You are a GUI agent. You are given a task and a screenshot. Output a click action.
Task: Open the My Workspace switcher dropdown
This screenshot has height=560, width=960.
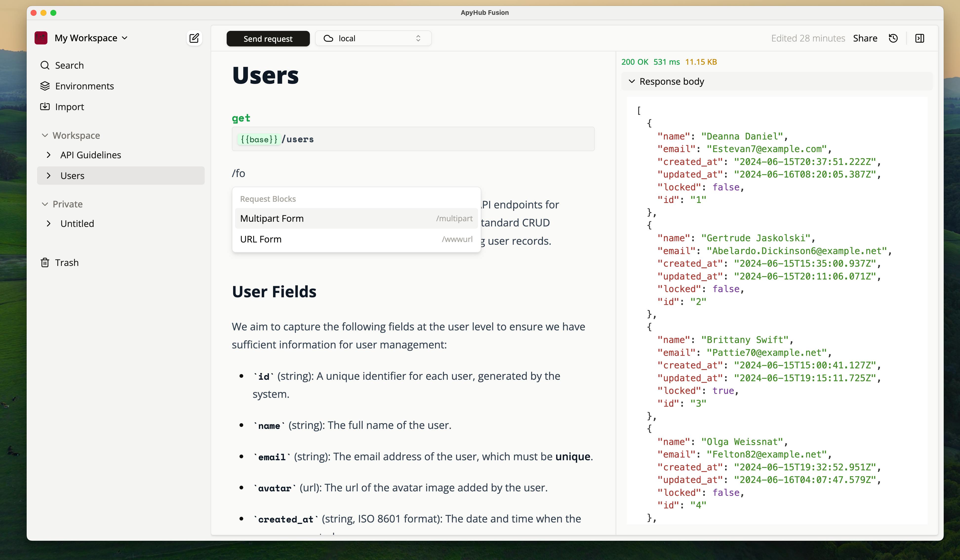pos(91,38)
